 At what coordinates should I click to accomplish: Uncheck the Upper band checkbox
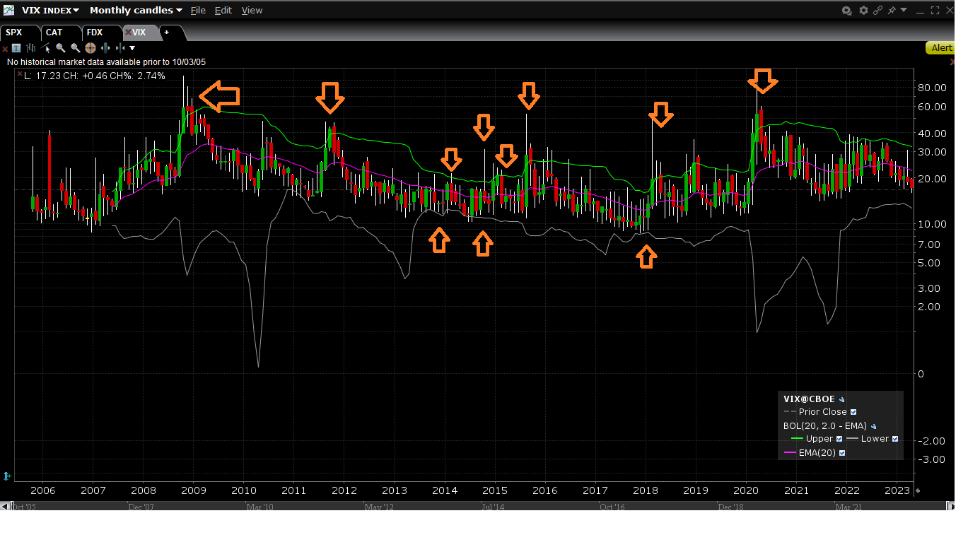(839, 439)
